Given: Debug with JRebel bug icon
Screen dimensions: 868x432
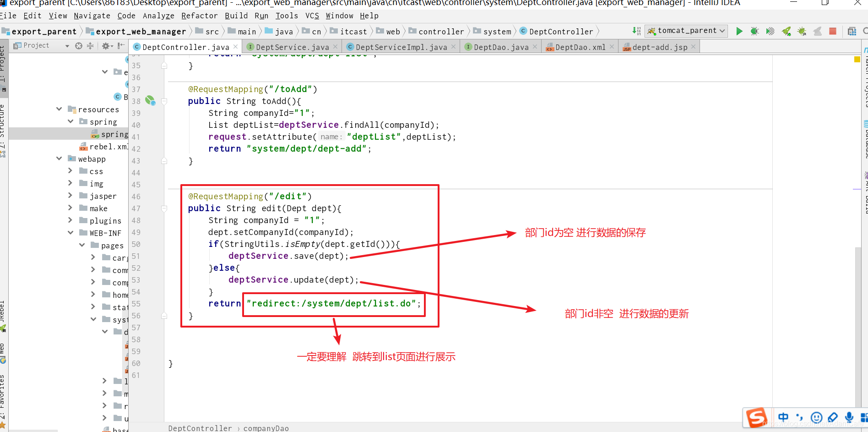Looking at the screenshot, I should coord(802,31).
